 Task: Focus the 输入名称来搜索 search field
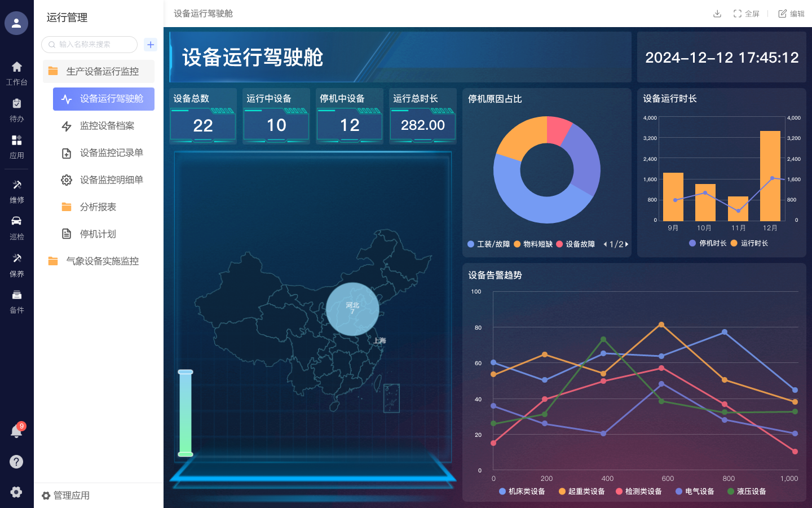pos(89,45)
